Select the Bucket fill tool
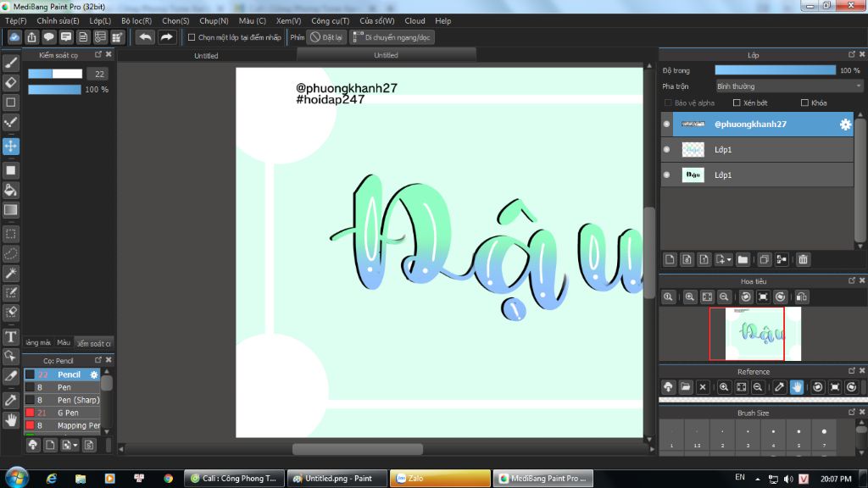This screenshot has width=868, height=488. [10, 191]
